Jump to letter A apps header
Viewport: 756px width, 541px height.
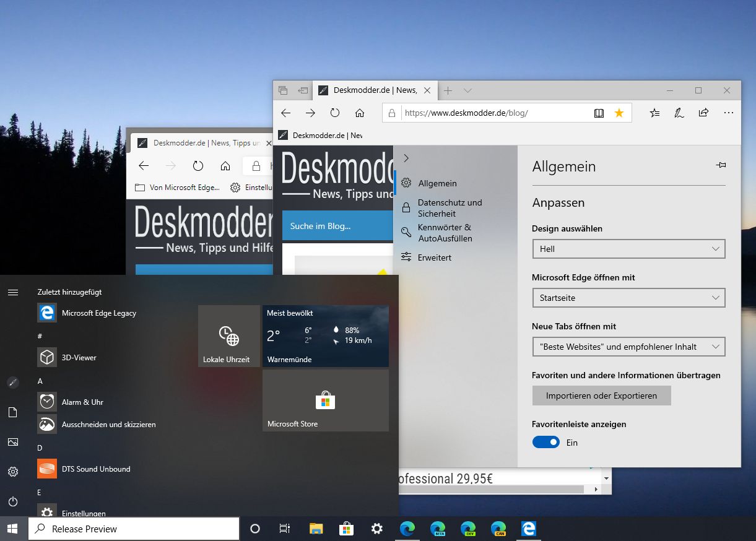pyautogui.click(x=40, y=381)
